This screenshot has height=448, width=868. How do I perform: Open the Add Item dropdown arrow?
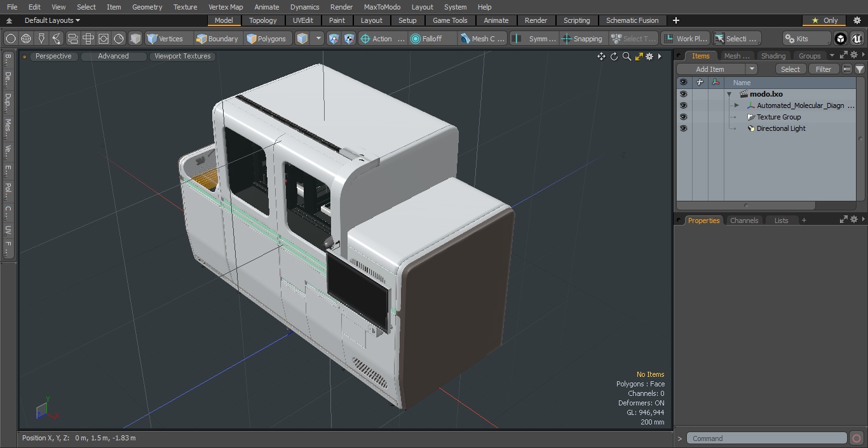coord(752,69)
